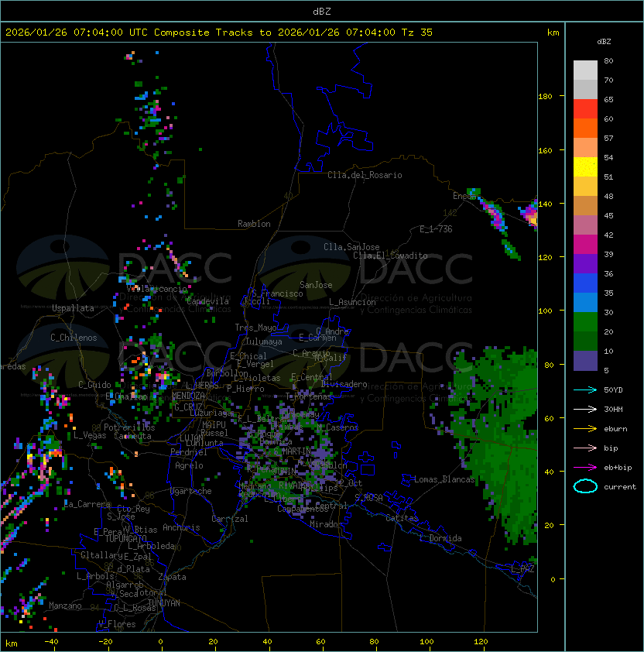Click the 120 km horizontal axis tick
The height and width of the screenshot is (652, 644).
[x=481, y=642]
